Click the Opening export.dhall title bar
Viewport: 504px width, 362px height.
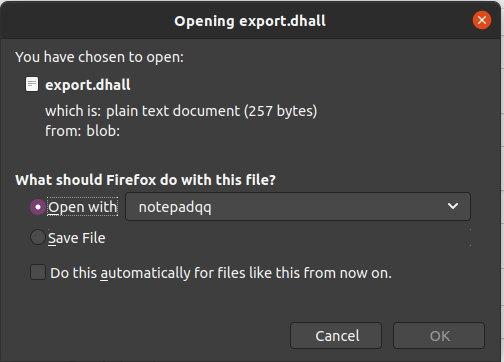[x=250, y=21]
